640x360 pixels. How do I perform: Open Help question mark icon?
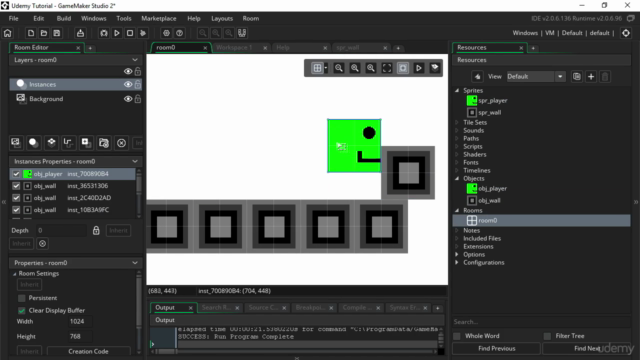pos(179,33)
